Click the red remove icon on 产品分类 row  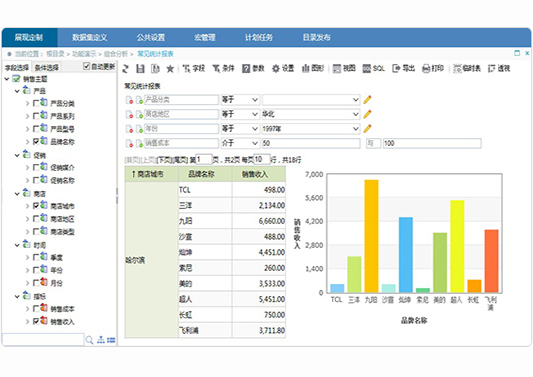(129, 100)
